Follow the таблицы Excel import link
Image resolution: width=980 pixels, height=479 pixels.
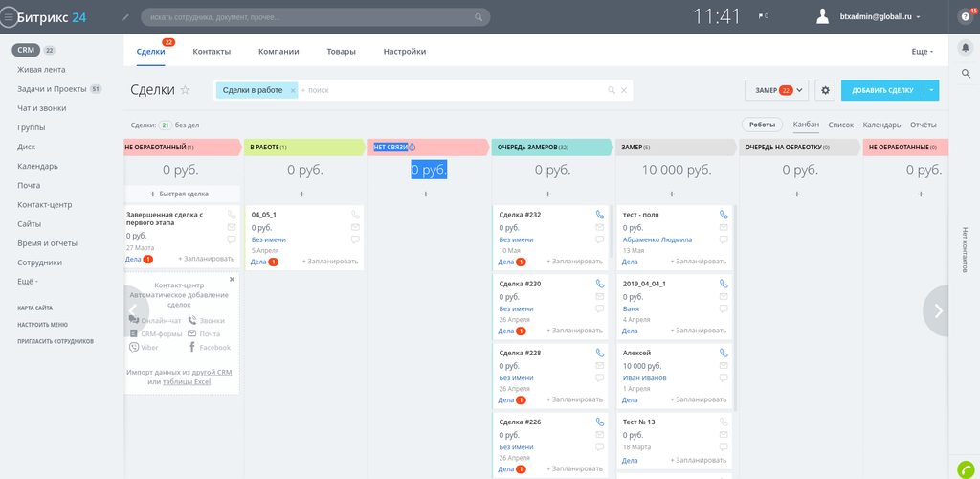[x=187, y=381]
